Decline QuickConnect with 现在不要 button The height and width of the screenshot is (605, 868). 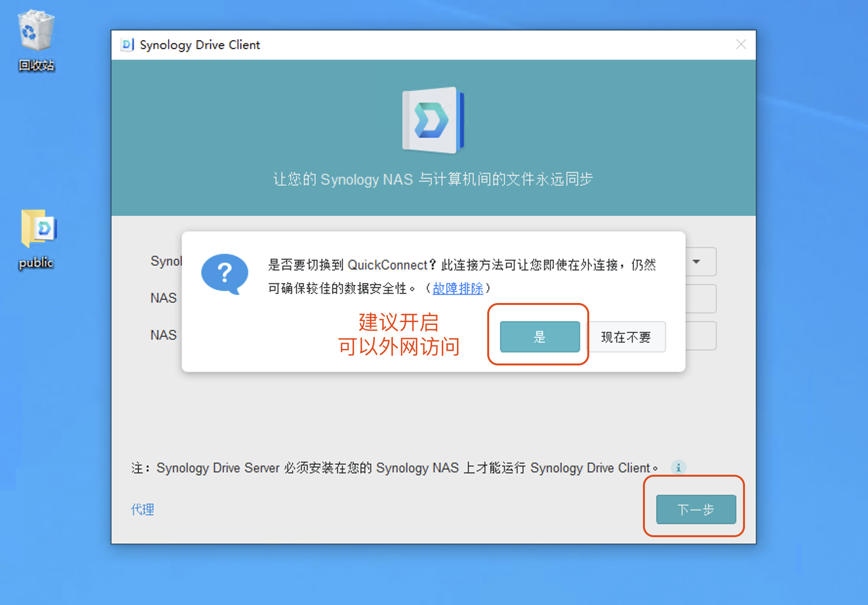coord(626,337)
